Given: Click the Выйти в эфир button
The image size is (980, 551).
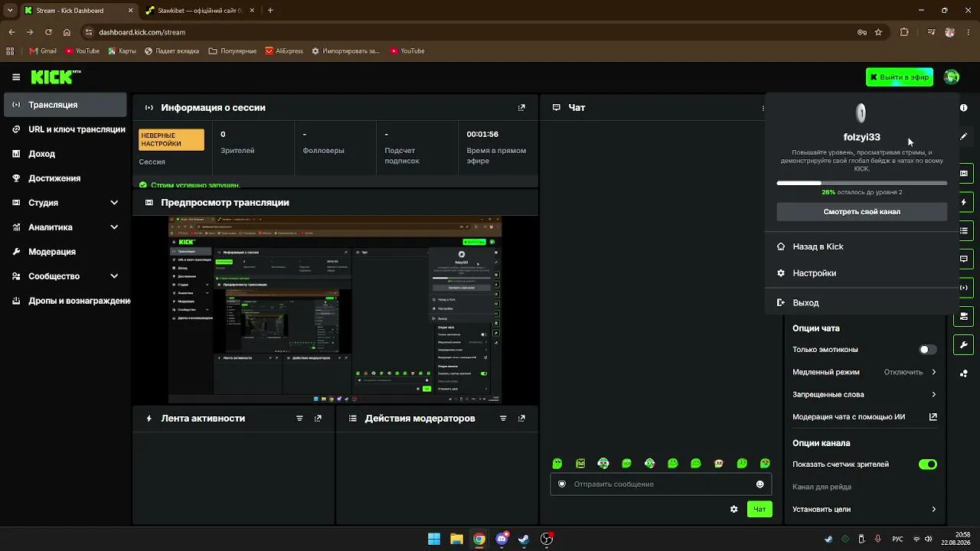Looking at the screenshot, I should coord(900,77).
